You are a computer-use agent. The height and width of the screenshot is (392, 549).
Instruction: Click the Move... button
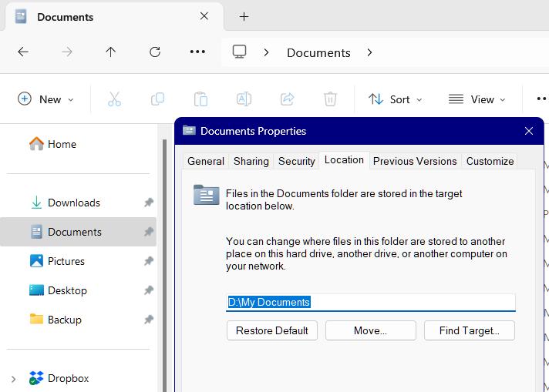click(370, 330)
